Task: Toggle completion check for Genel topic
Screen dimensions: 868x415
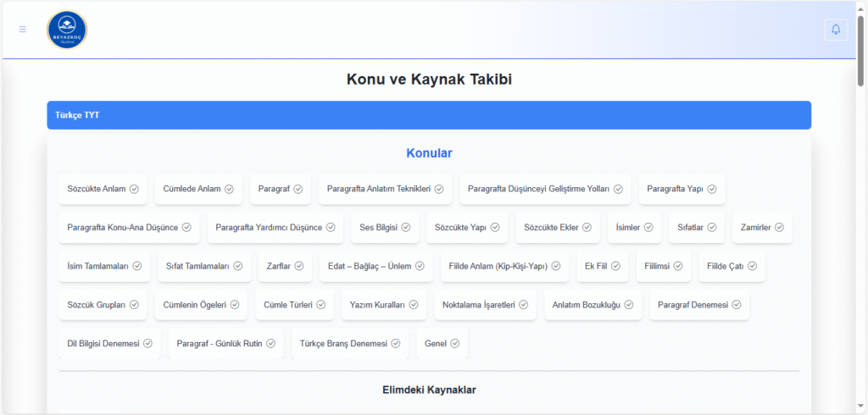Action: coord(455,344)
